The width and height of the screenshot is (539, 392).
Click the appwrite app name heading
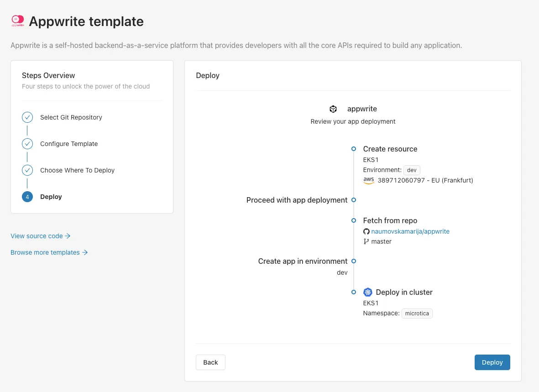362,109
